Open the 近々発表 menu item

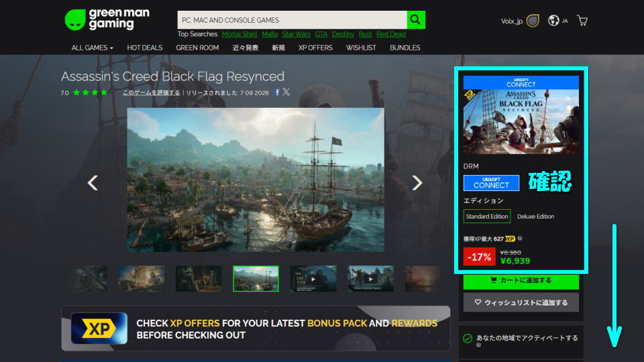[x=246, y=48]
